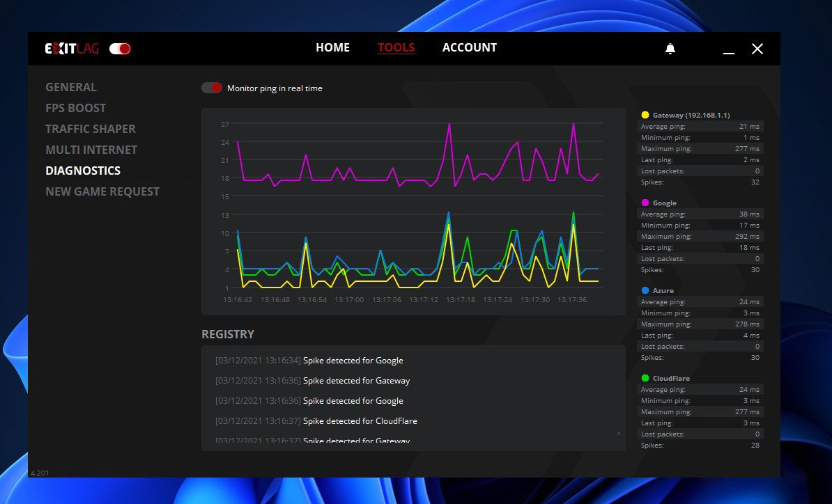Viewport: 832px width, 504px height.
Task: Select the first Google spike registry entry
Action: [x=309, y=361]
